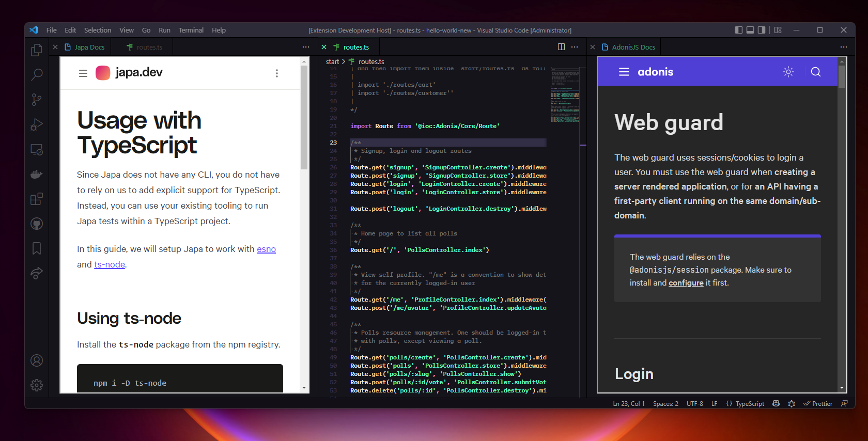Screen dimensions: 868x441
Task: Change indentation Spaces: 2
Action: pos(665,404)
